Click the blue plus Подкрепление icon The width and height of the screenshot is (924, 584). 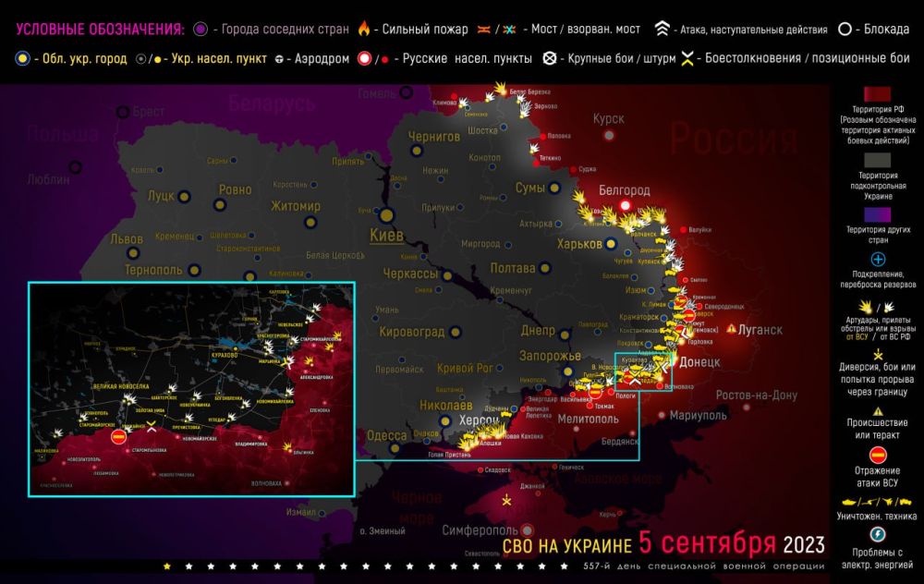(x=878, y=260)
